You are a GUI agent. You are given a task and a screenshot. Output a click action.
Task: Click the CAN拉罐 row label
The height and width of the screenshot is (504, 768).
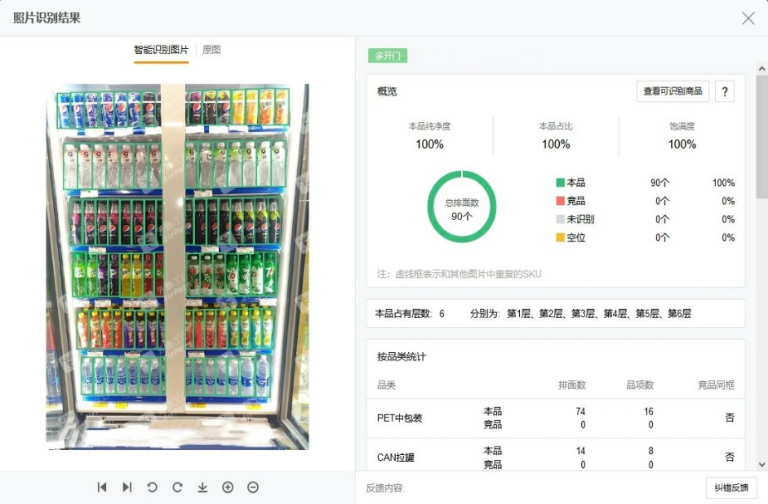pos(396,457)
